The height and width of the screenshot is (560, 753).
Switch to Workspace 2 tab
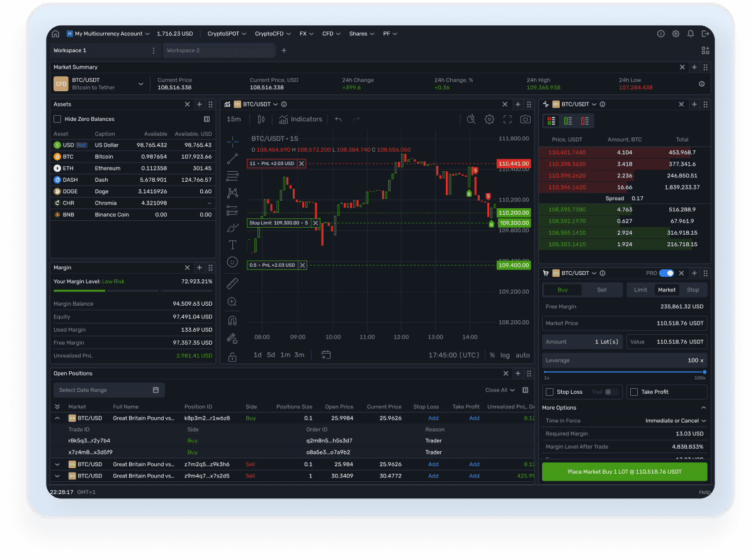tap(219, 50)
